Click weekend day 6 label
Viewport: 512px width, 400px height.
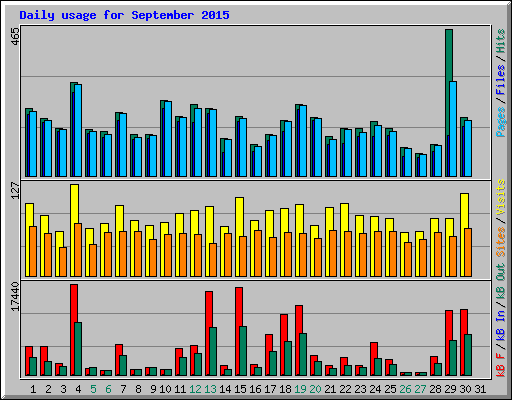(108, 389)
